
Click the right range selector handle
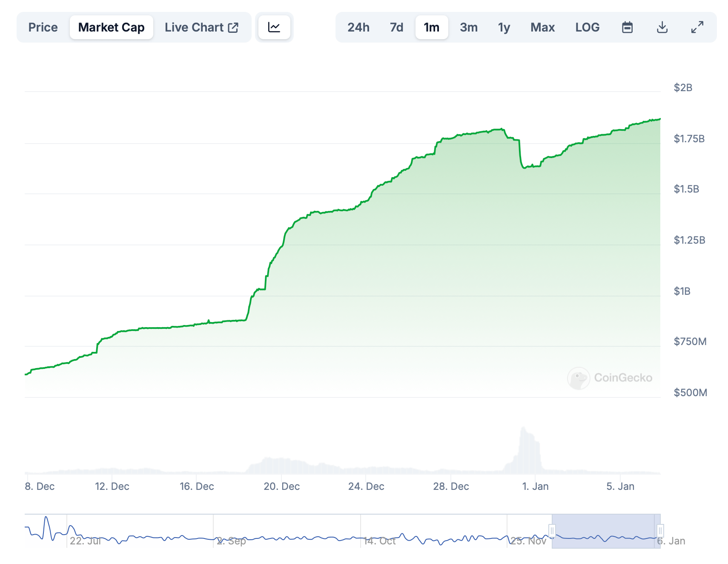coord(660,531)
